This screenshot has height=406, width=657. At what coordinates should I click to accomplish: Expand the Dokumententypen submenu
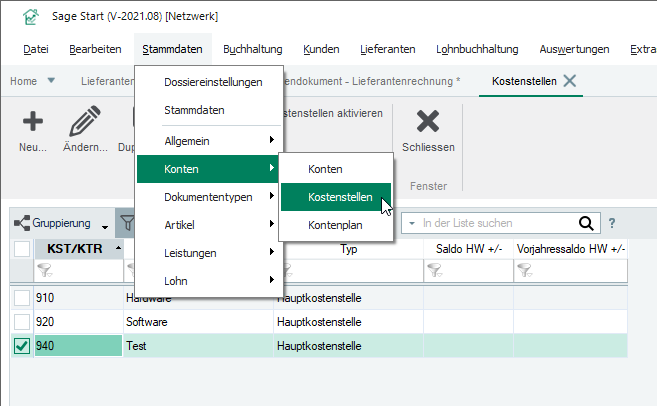(x=272, y=196)
